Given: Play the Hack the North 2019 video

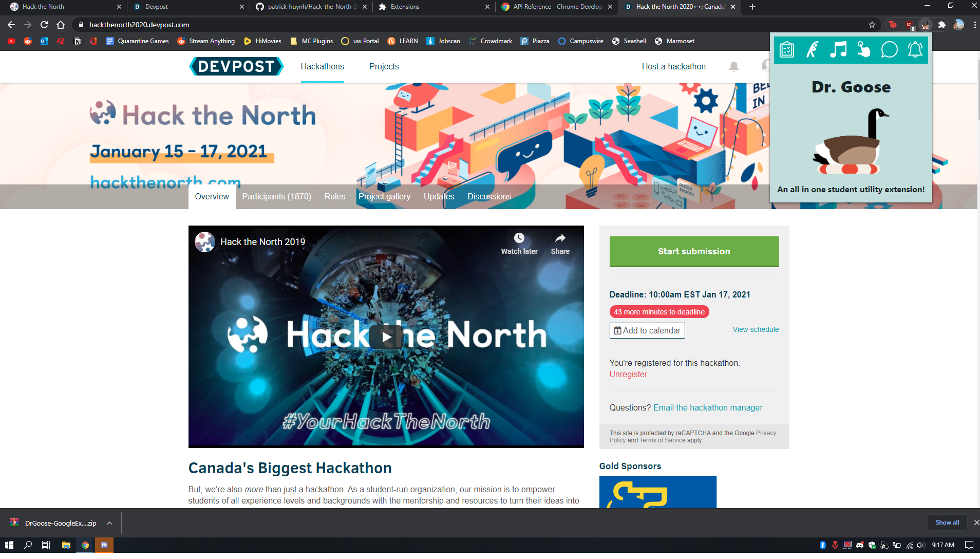Looking at the screenshot, I should point(386,337).
